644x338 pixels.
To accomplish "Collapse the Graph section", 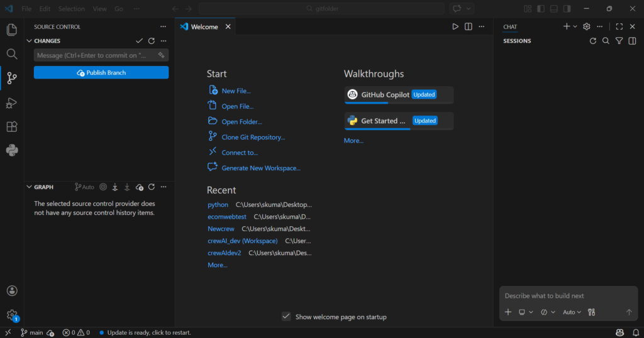I will tap(29, 187).
